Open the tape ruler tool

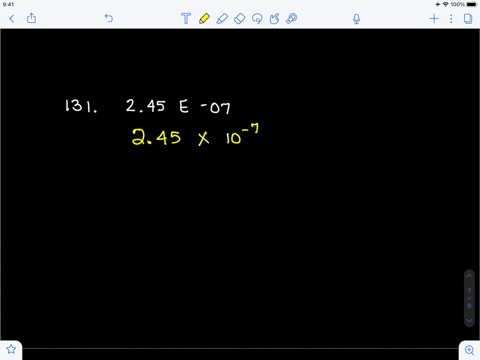click(292, 19)
